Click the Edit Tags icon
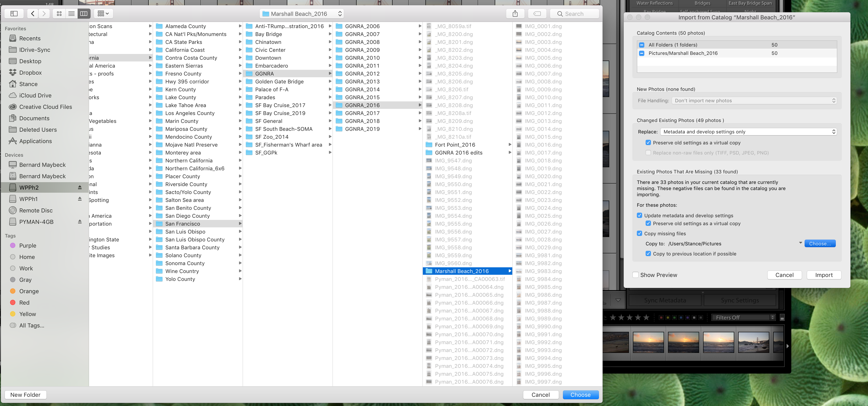Viewport: 868px width, 406px height. coord(537,13)
